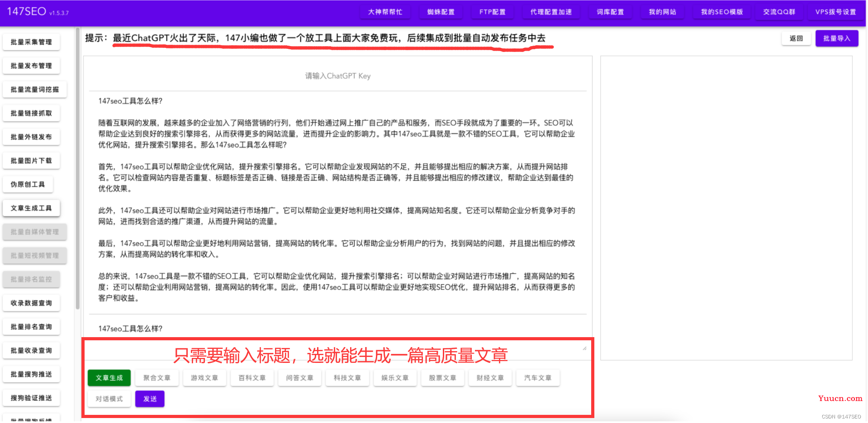Open 批量搜狗推送 in sidebar
This screenshot has height=423, width=868.
click(x=31, y=374)
